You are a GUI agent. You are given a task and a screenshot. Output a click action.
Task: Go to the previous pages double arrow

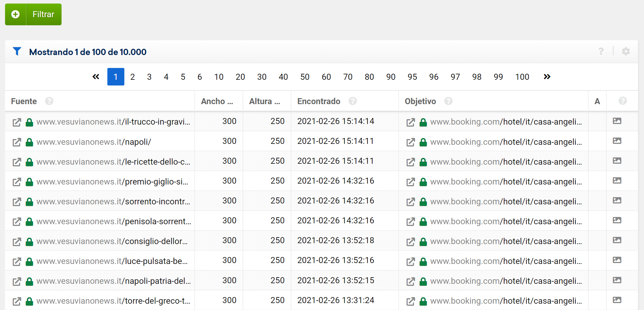coord(96,77)
